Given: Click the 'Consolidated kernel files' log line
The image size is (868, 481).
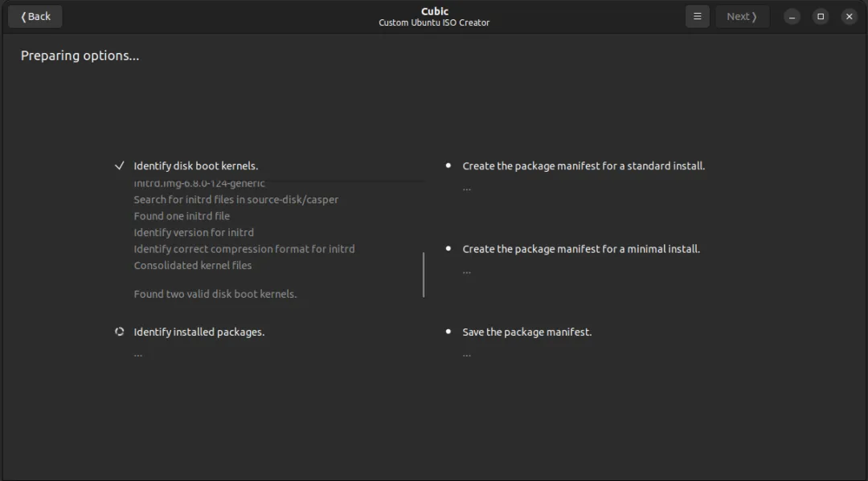Looking at the screenshot, I should pyautogui.click(x=193, y=265).
